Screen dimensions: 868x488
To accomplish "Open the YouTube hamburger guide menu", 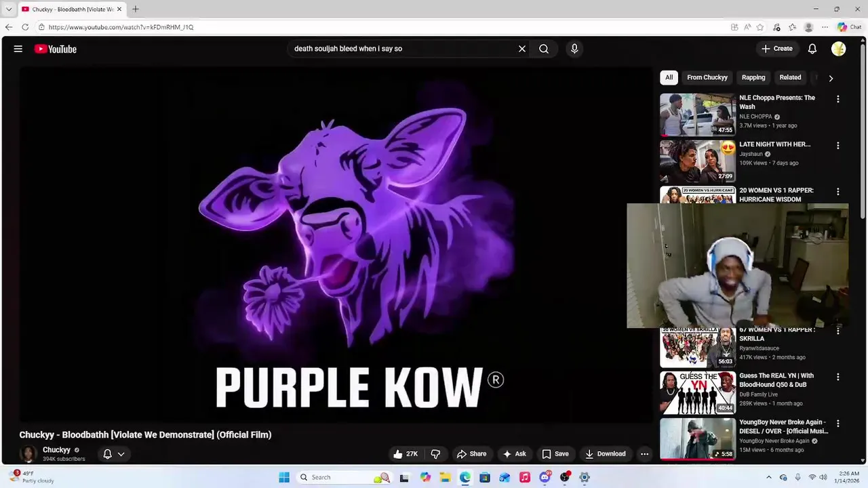I will click(x=18, y=49).
